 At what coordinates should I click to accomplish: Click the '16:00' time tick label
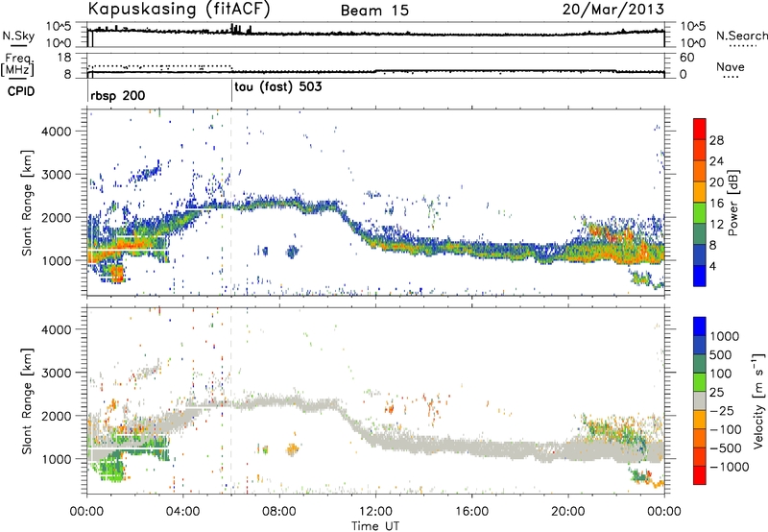pos(471,512)
